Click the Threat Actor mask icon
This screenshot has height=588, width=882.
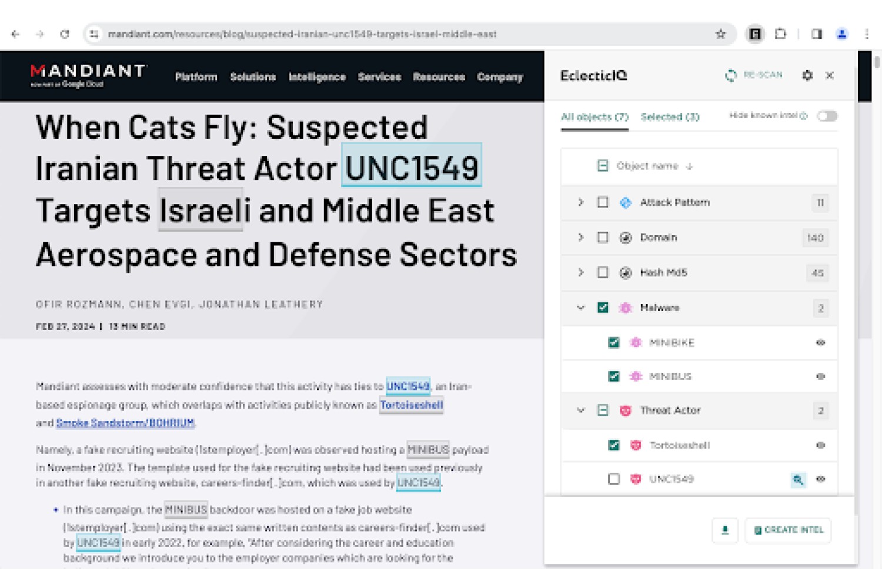pos(626,410)
